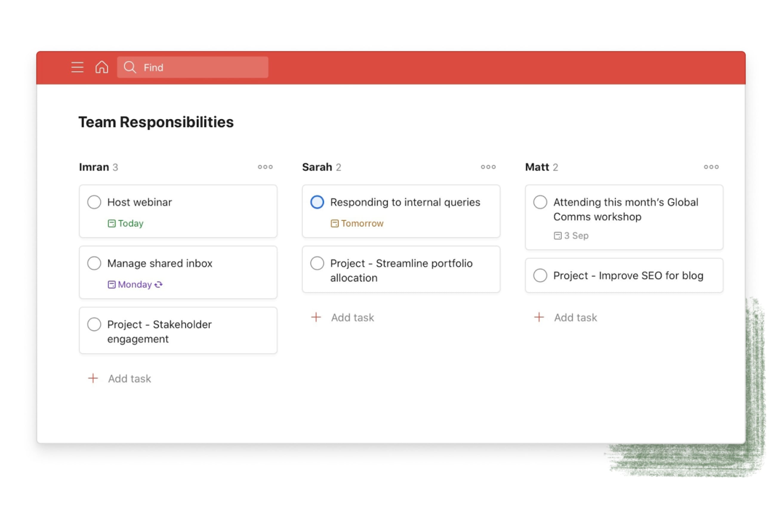Open Project - Improve SEO for blog title
This screenshot has width=783, height=532.
[628, 276]
